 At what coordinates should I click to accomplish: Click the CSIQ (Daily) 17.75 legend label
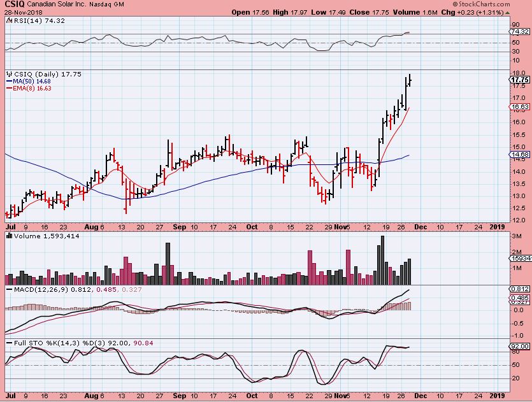click(48, 74)
